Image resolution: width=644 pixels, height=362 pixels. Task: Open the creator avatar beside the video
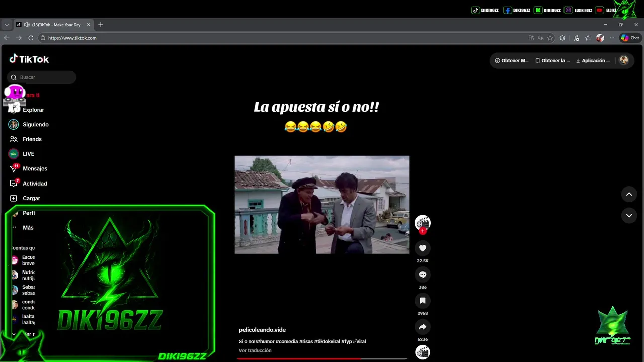[x=423, y=222]
